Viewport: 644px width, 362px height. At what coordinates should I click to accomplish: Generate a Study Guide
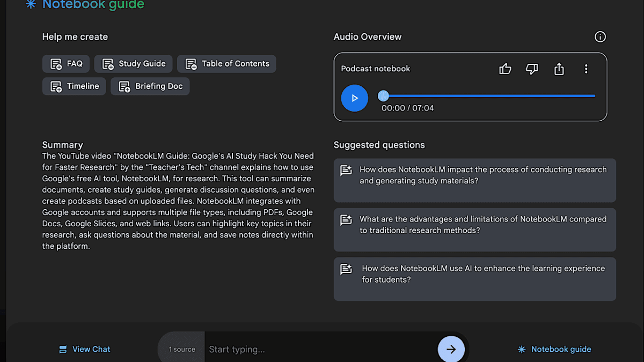pos(134,64)
